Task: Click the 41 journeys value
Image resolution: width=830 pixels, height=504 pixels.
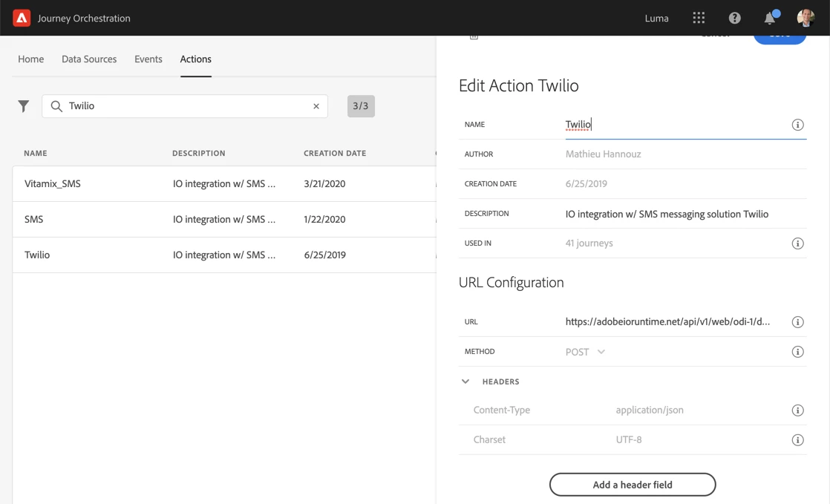Action: point(589,243)
